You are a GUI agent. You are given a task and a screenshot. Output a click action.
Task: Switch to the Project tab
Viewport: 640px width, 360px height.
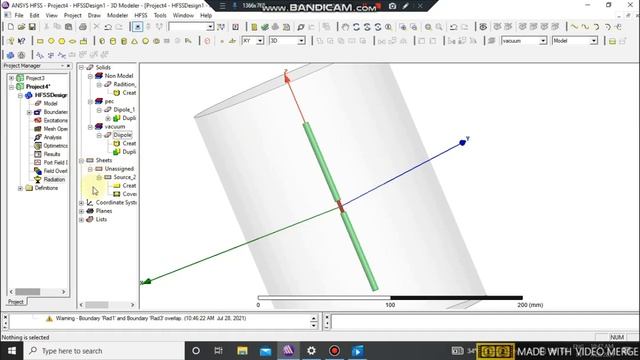(16, 302)
